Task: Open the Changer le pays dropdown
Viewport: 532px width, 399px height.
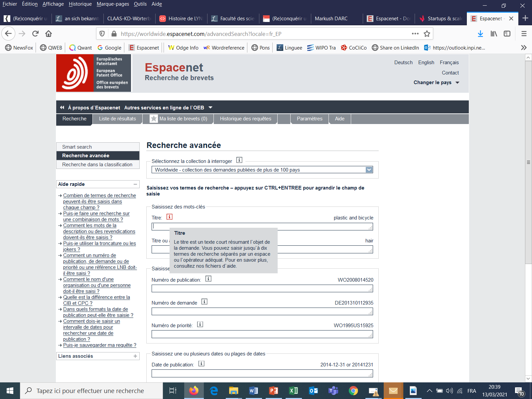Action: pos(436,82)
